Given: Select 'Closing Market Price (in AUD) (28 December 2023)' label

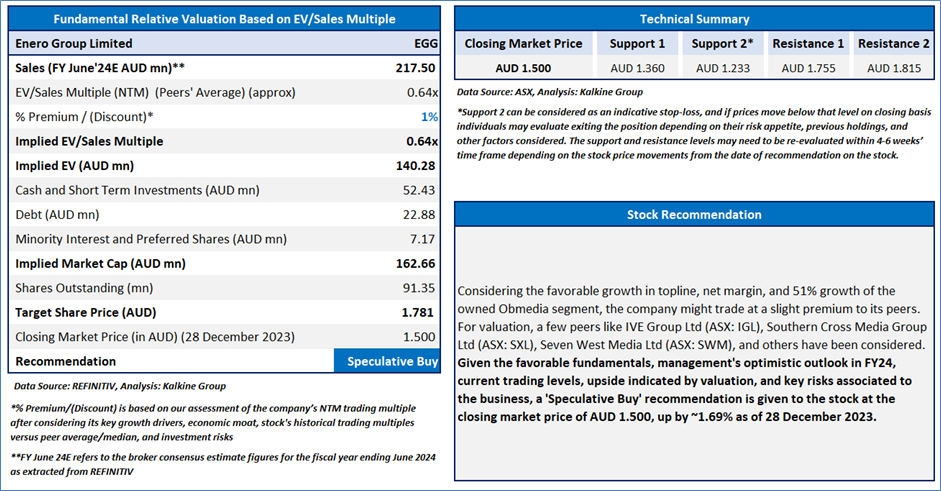Looking at the screenshot, I should pos(155,337).
